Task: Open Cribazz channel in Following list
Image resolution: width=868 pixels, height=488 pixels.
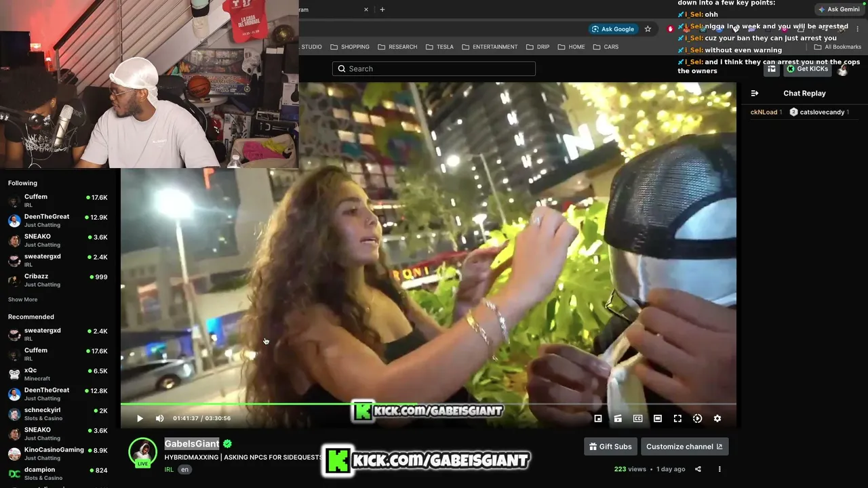Action: tap(58, 280)
